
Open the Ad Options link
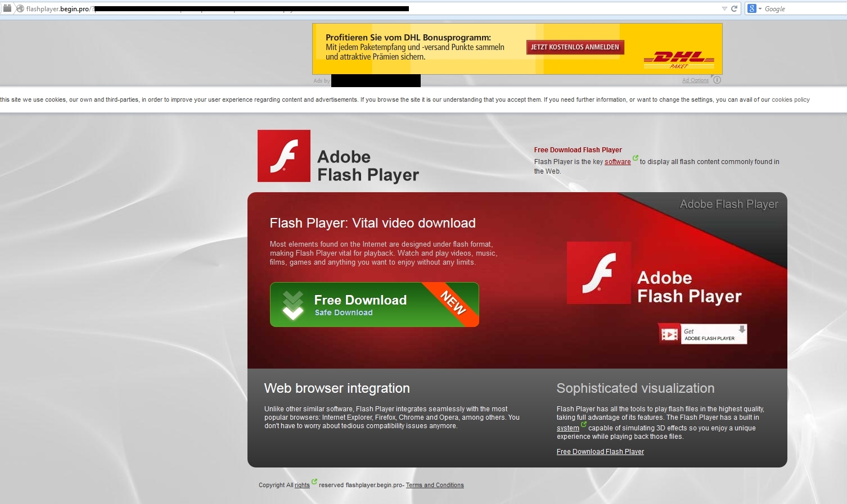coord(695,80)
